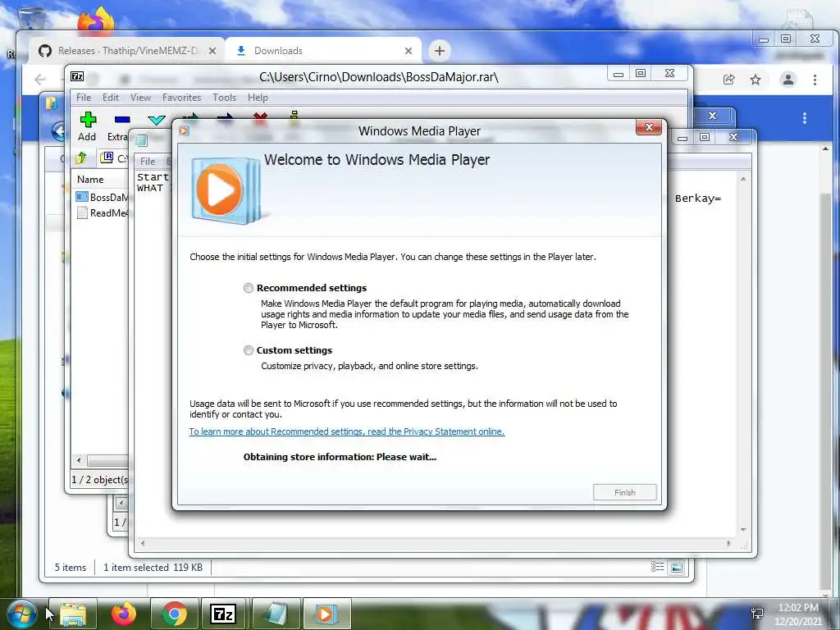This screenshot has height=630, width=840.
Task: Click the Windows Media Player title bar icon
Action: [x=185, y=130]
